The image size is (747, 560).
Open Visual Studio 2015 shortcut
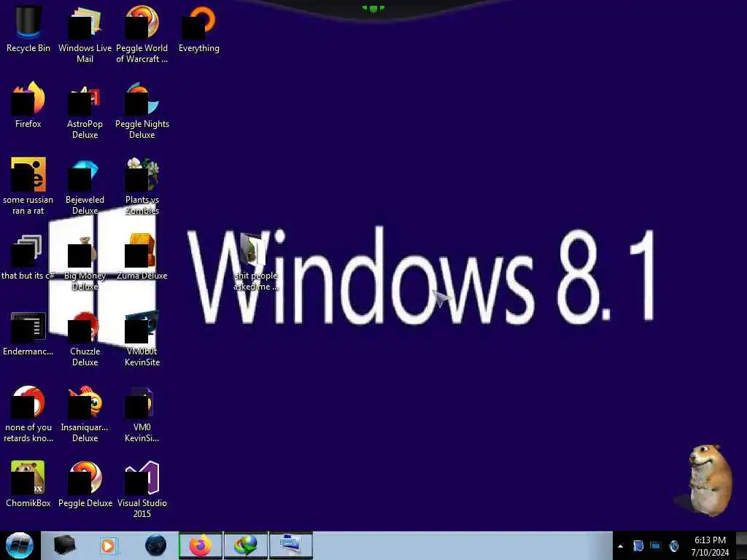click(x=142, y=489)
